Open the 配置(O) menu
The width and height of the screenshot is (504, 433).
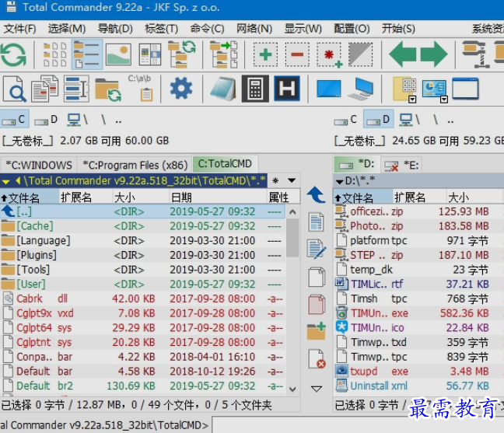[352, 29]
